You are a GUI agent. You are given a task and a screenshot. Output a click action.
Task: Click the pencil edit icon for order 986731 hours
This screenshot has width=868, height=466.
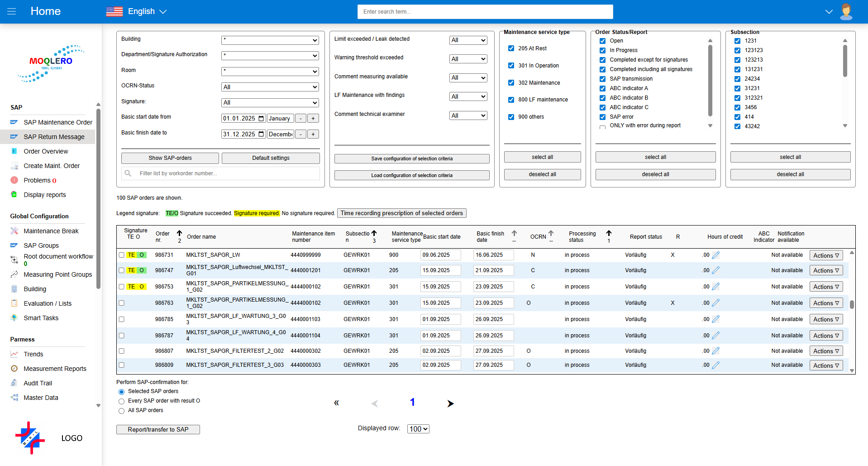tap(715, 255)
